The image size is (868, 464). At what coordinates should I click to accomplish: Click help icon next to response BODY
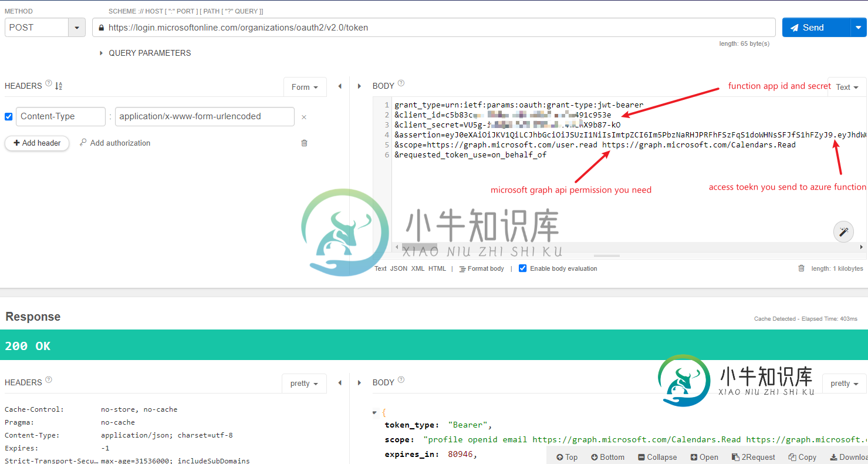[401, 379]
